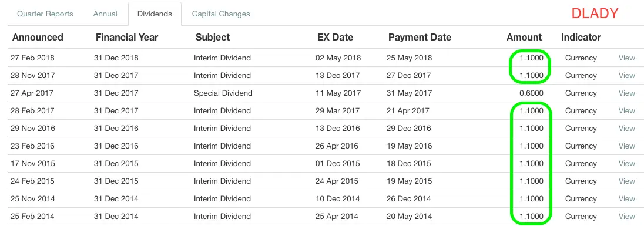
Task: Open View link for 23 Feb 2016 row
Action: pyautogui.click(x=627, y=146)
